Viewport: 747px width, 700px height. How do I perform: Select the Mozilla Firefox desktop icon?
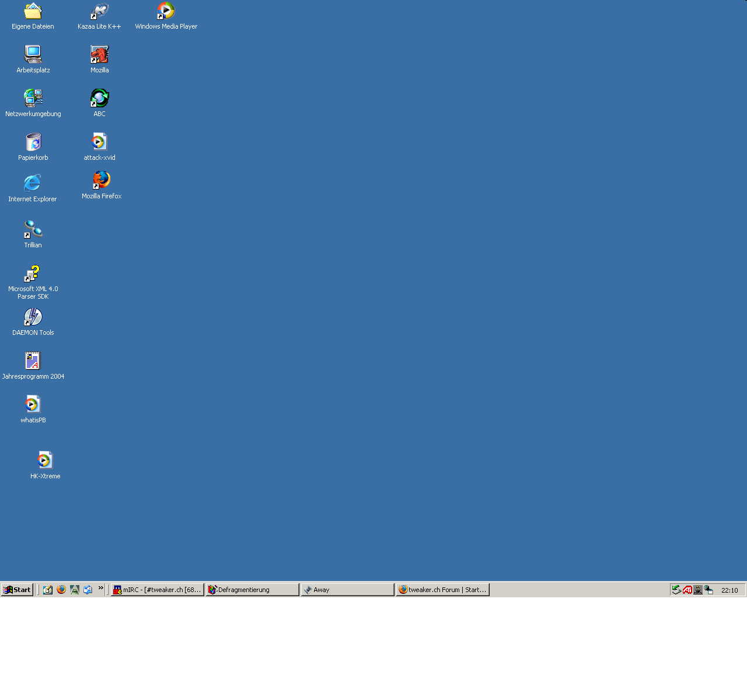click(x=102, y=180)
